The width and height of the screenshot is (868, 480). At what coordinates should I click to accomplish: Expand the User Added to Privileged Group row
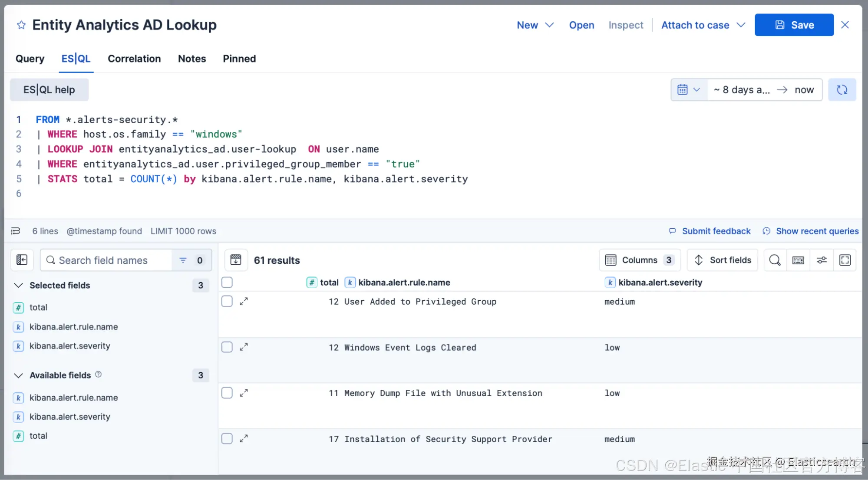pyautogui.click(x=244, y=301)
